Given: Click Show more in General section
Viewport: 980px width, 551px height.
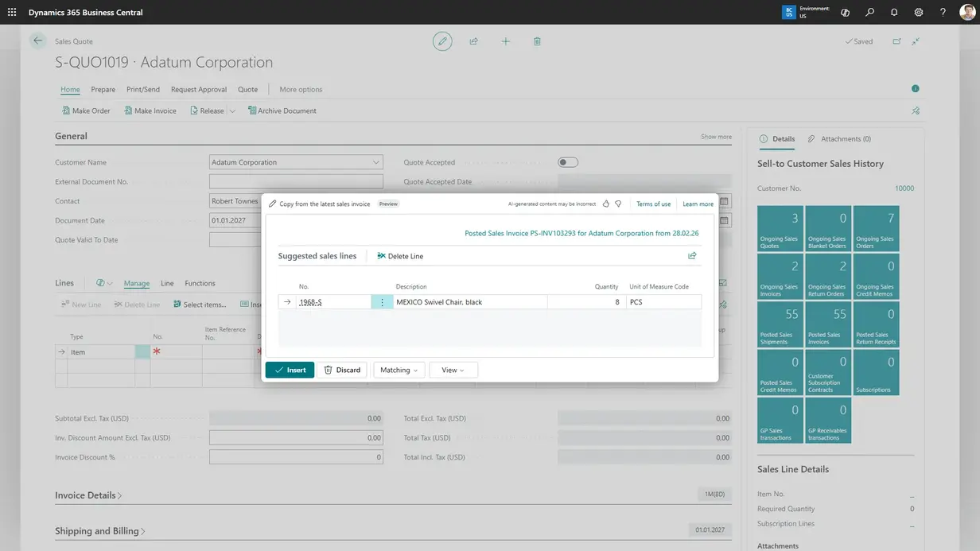Looking at the screenshot, I should 716,137.
